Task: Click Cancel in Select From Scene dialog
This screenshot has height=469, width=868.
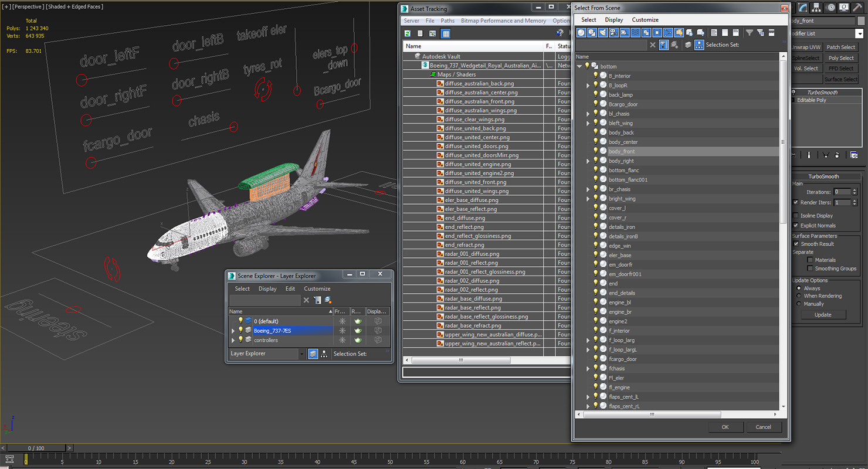Action: click(764, 427)
